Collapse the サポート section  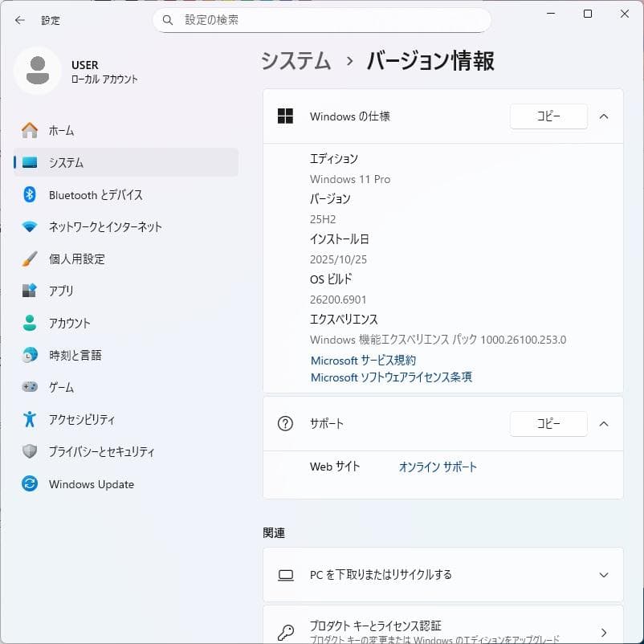pos(604,424)
